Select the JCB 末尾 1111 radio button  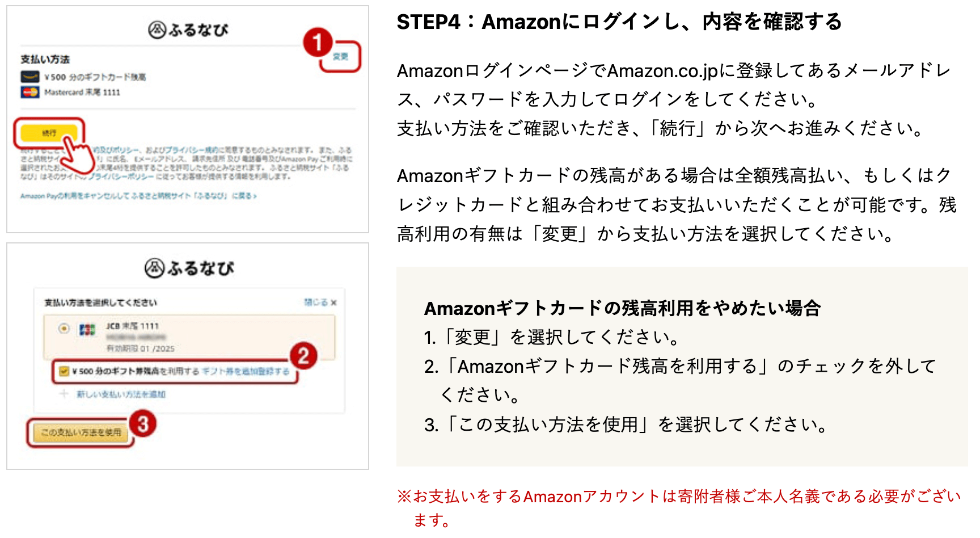tap(64, 328)
